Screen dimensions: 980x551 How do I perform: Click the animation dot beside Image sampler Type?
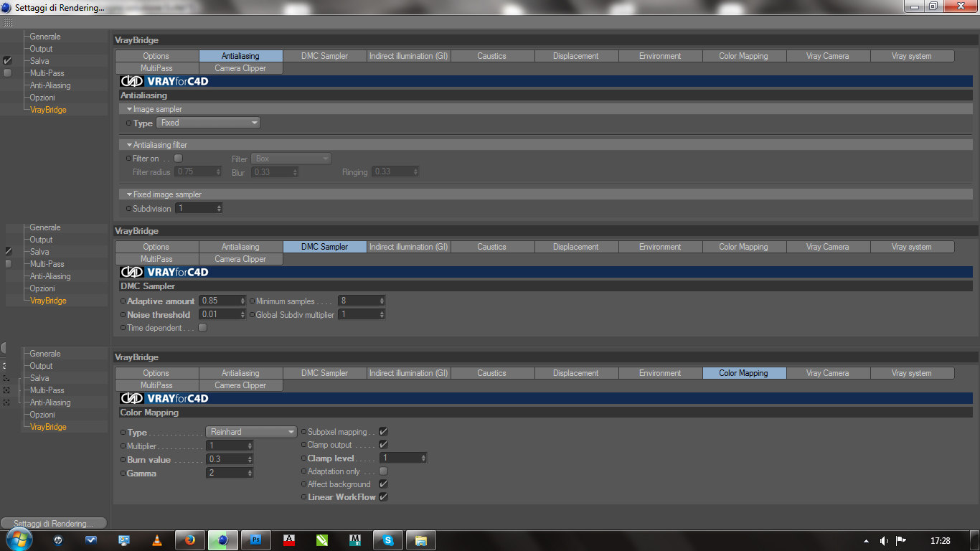click(x=129, y=123)
